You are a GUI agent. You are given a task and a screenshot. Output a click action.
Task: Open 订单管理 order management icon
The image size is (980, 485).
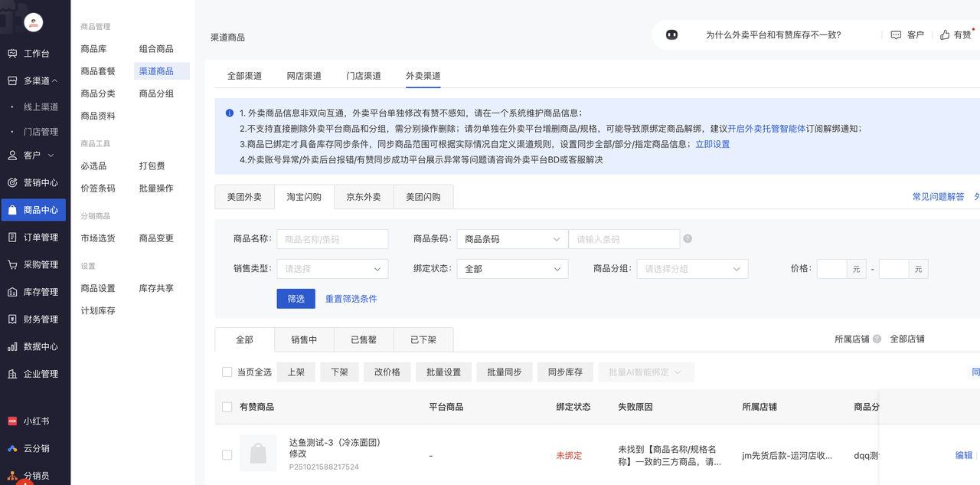12,238
